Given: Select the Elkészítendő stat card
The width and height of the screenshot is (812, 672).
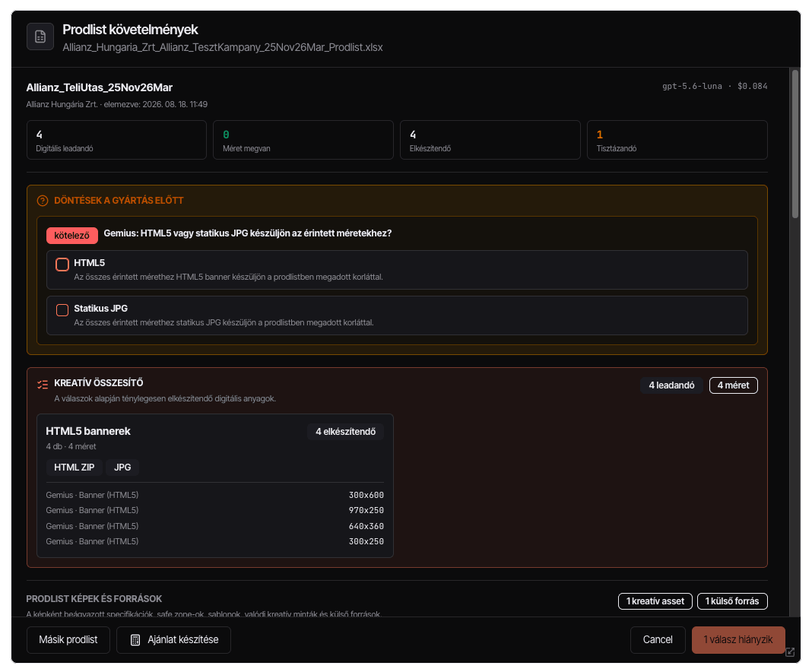Looking at the screenshot, I should pos(490,141).
